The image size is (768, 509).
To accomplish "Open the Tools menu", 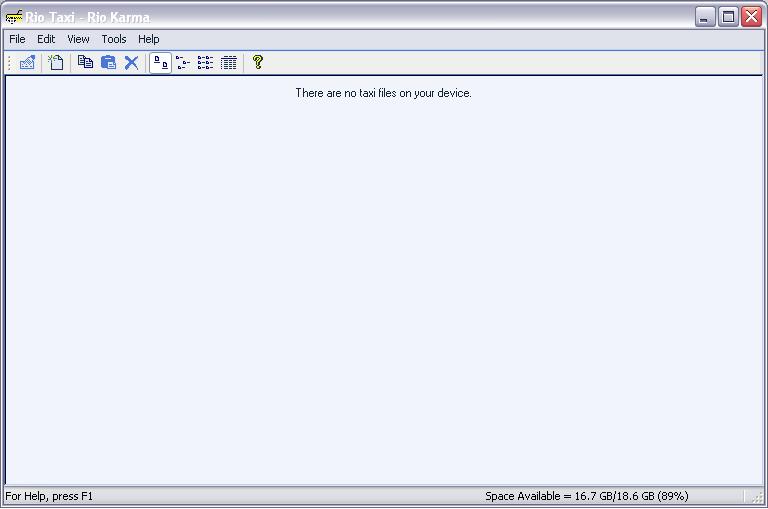I will pos(114,39).
